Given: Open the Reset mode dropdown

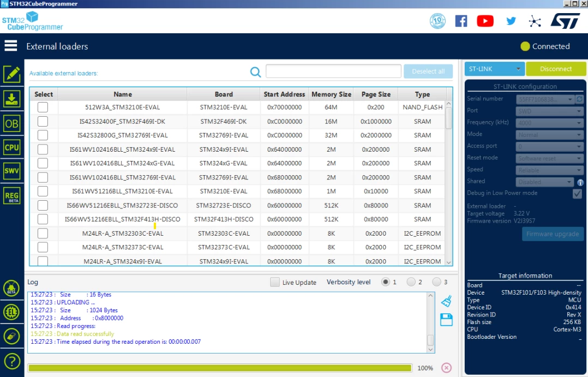Looking at the screenshot, I should (549, 158).
